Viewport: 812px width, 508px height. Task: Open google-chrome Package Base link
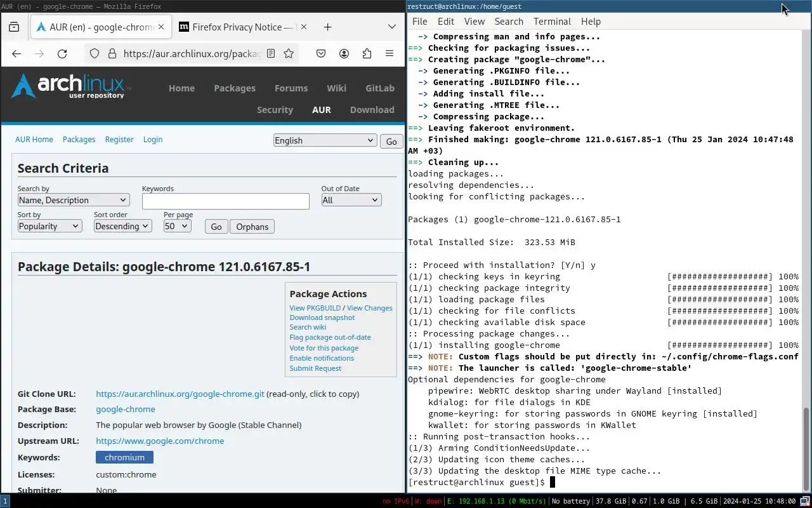point(126,409)
